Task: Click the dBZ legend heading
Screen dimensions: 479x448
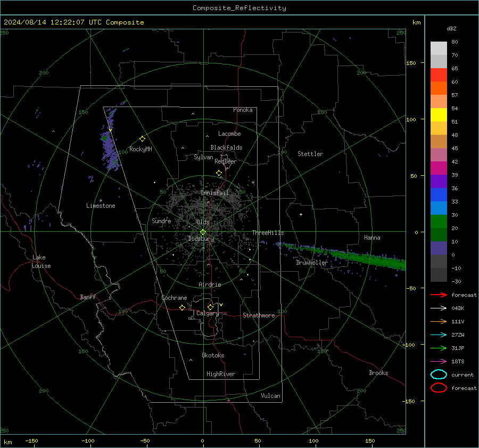Action: coord(451,28)
